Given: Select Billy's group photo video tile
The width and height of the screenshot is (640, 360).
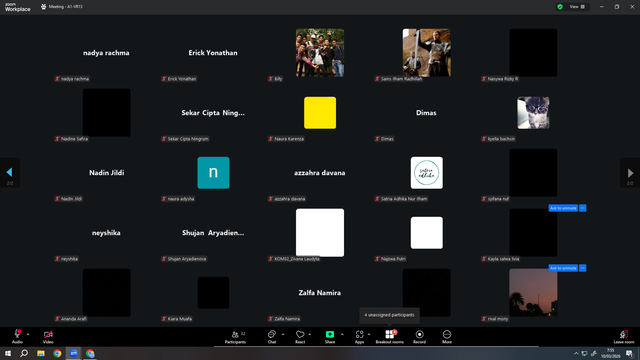Looking at the screenshot, I should (320, 53).
